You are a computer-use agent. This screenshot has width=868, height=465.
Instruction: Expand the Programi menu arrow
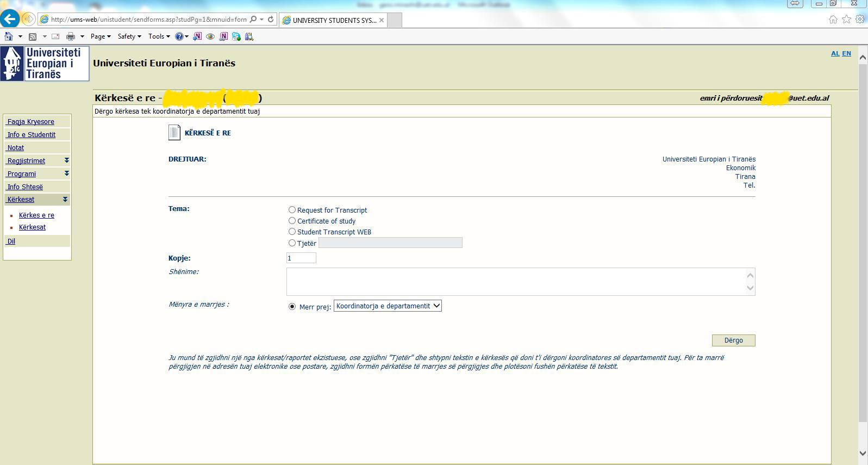point(66,173)
